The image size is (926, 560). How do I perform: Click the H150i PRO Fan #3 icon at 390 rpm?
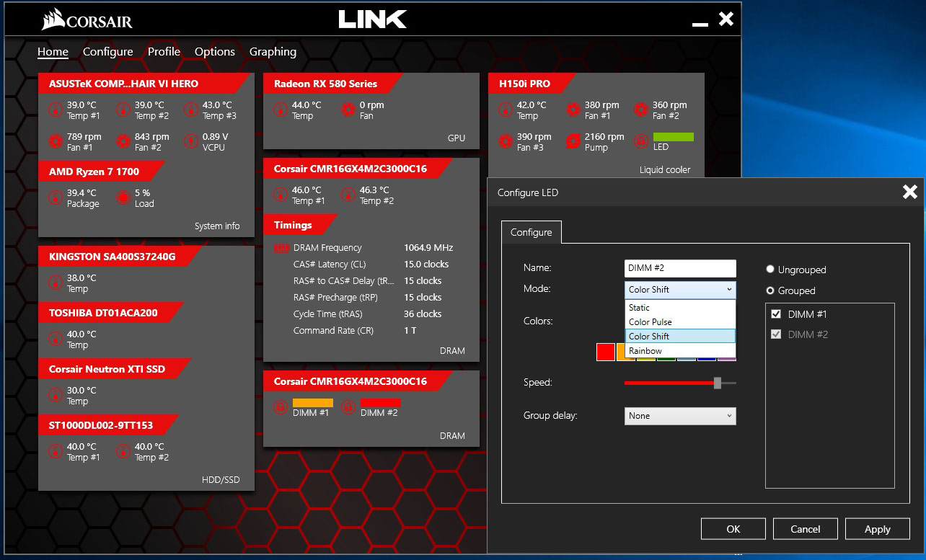pyautogui.click(x=506, y=141)
